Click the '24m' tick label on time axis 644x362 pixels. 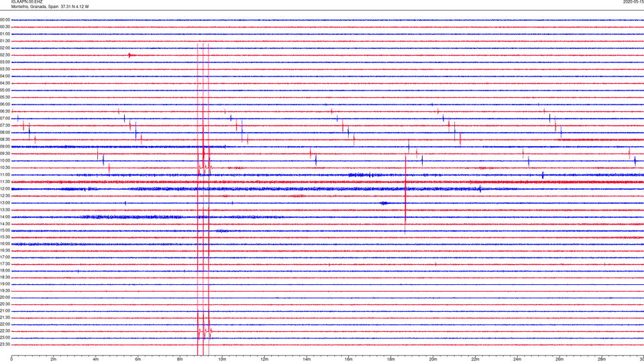point(517,359)
